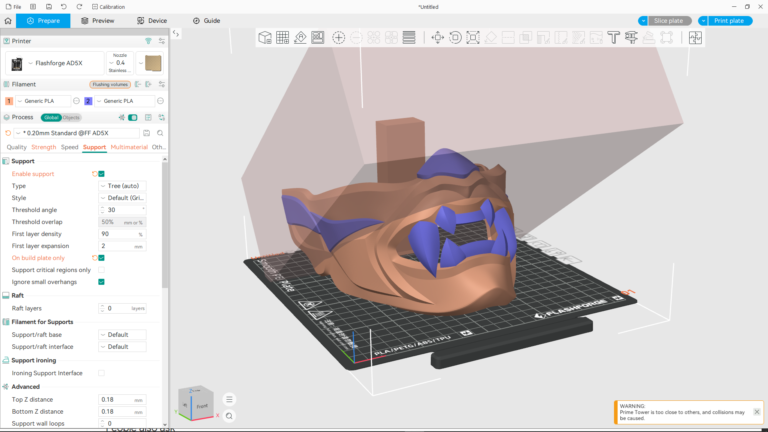Search process settings with magnifier icon
This screenshot has height=432, width=768.
[160, 133]
